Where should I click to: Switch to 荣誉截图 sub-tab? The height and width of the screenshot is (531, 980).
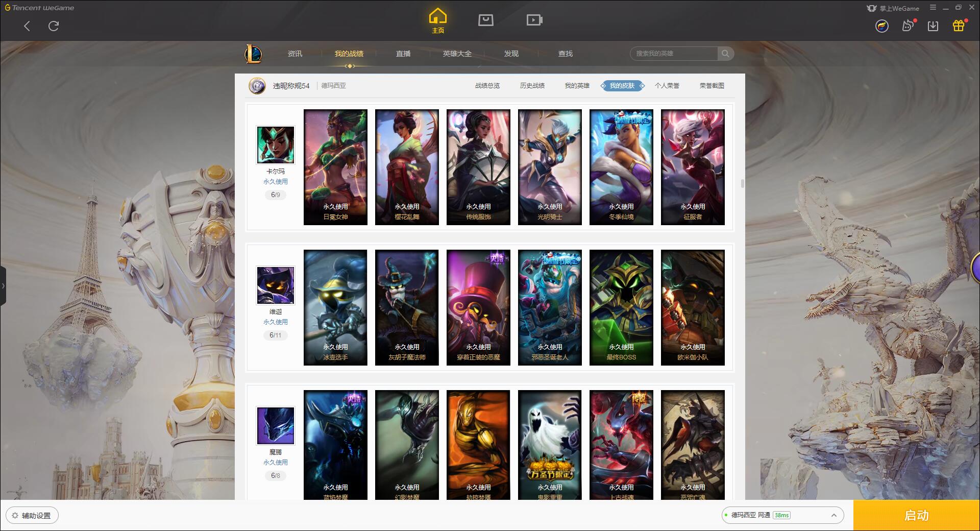pyautogui.click(x=712, y=86)
